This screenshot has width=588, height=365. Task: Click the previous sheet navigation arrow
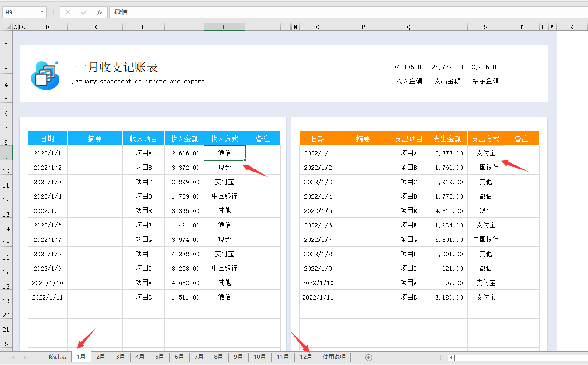[x=13, y=357]
